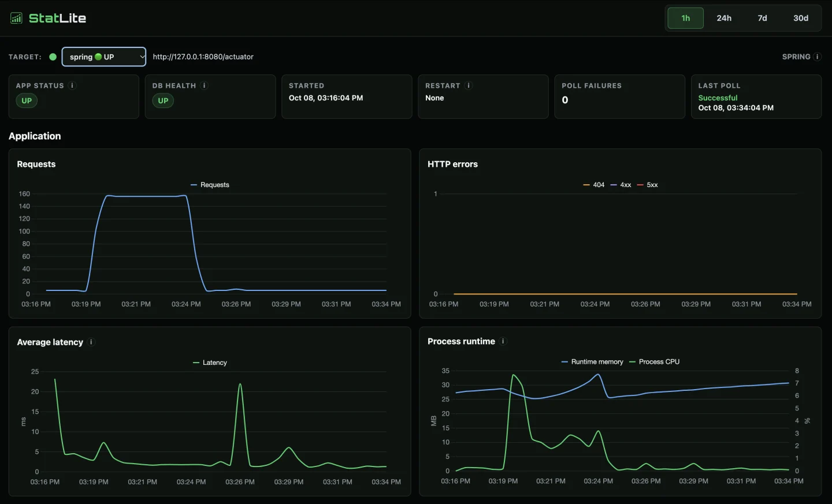Click the latency spike peak near 03:26 PM
The image size is (832, 504).
click(x=240, y=384)
